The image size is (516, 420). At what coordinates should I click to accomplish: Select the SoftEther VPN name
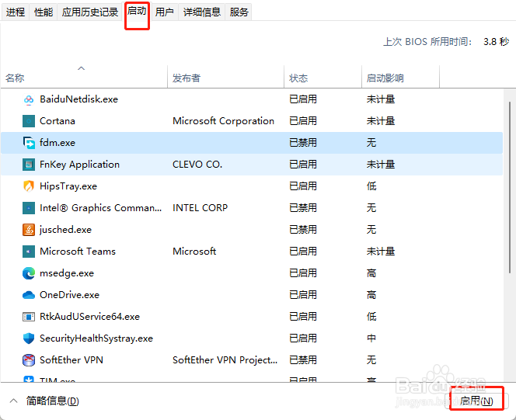(71, 360)
